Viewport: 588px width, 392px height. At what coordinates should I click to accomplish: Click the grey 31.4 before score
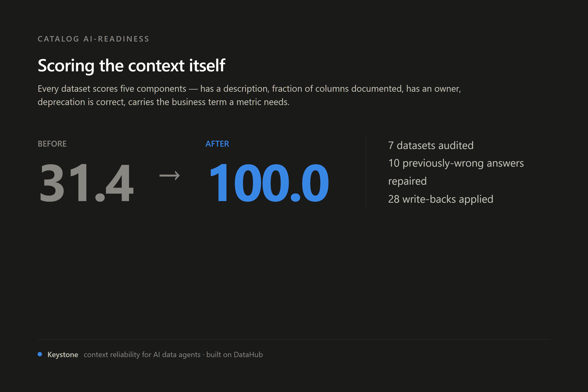tap(86, 182)
